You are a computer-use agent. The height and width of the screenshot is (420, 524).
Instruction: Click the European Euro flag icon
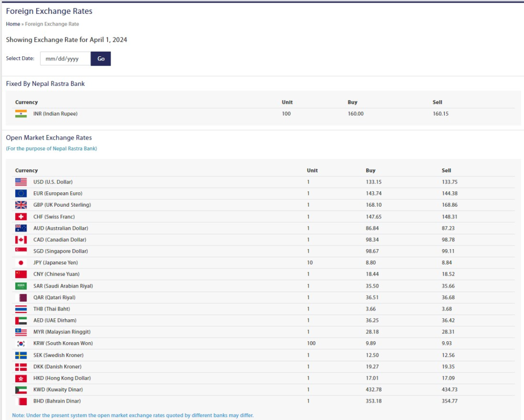[x=21, y=193]
